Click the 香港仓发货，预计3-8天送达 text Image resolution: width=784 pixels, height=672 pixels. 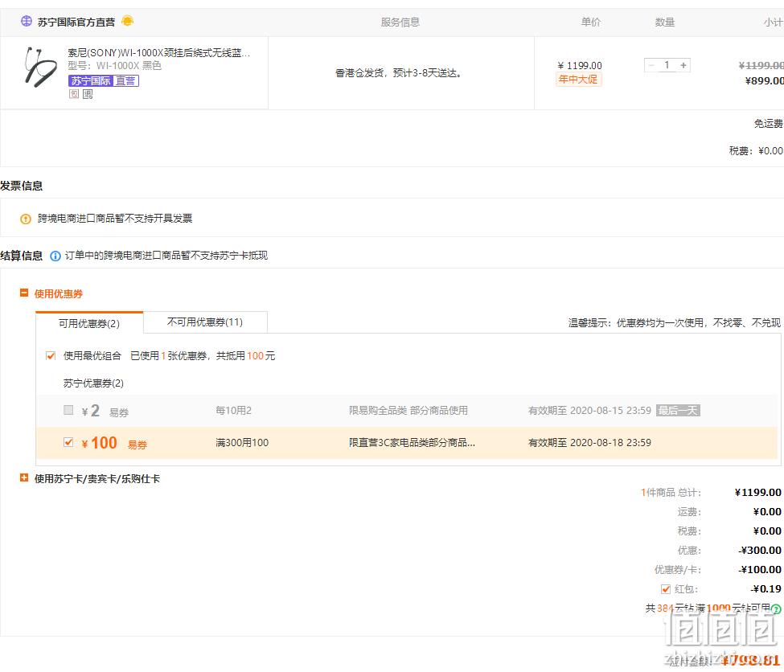(399, 73)
